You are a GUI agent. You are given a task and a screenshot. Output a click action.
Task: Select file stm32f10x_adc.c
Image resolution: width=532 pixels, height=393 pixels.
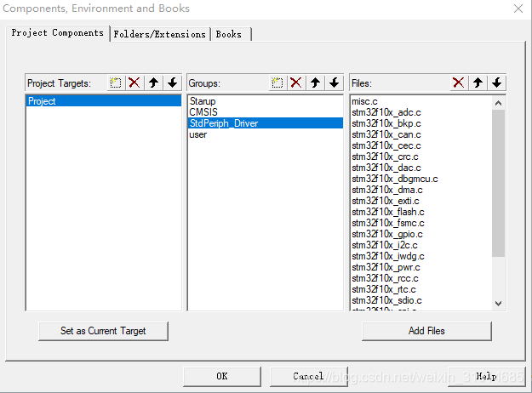[x=421, y=112]
